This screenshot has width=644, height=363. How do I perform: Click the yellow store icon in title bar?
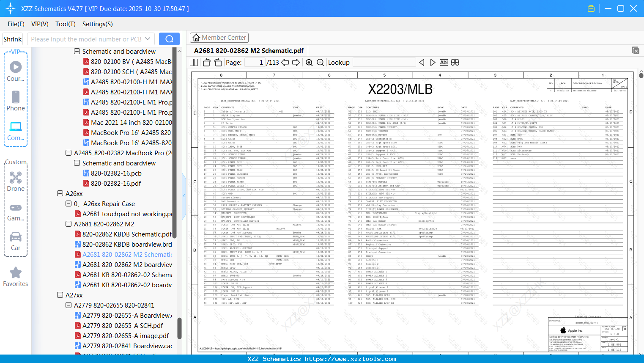point(591,8)
